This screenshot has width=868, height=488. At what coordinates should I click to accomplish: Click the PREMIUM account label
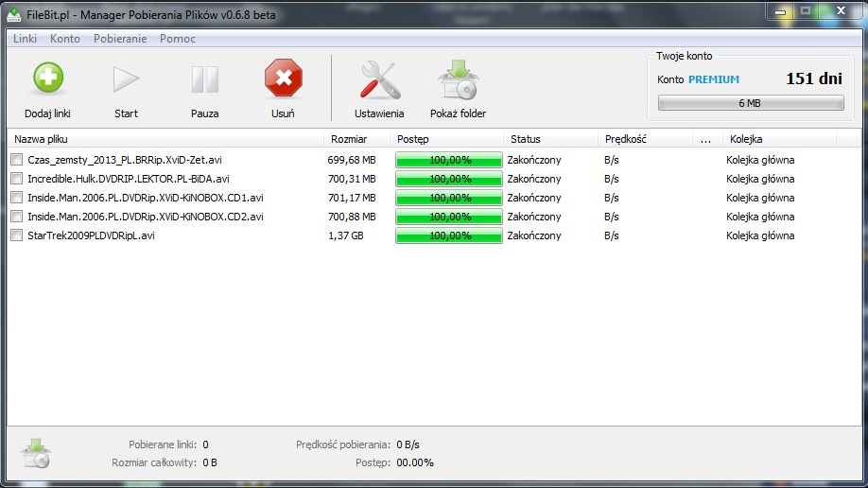coord(714,79)
